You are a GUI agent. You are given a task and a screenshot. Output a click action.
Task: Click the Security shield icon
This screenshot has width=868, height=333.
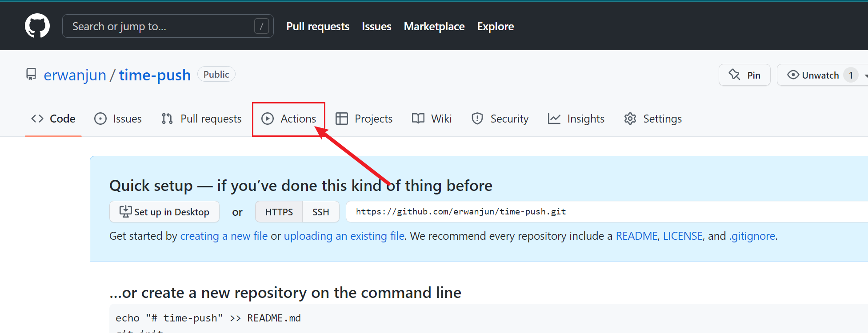tap(477, 119)
